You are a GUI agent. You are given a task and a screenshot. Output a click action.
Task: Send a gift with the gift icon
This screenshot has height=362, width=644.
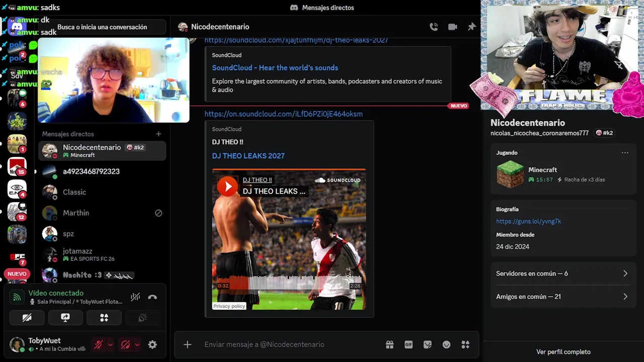pyautogui.click(x=389, y=344)
